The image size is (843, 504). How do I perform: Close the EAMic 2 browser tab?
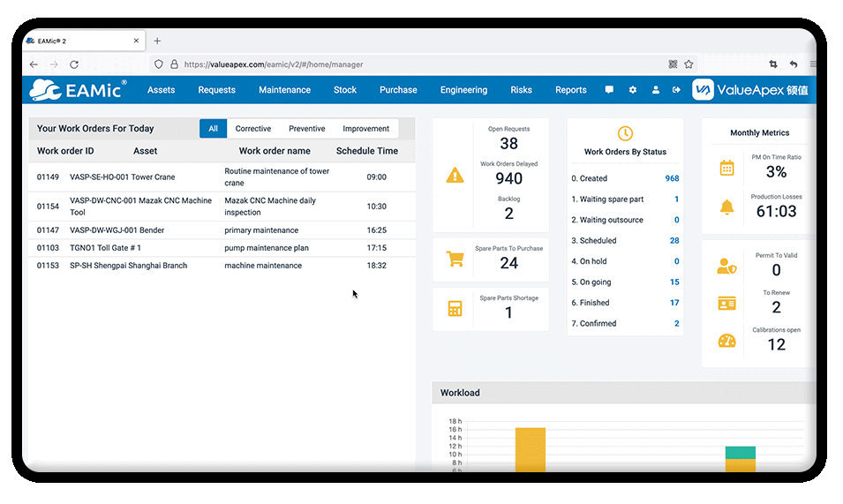[136, 41]
